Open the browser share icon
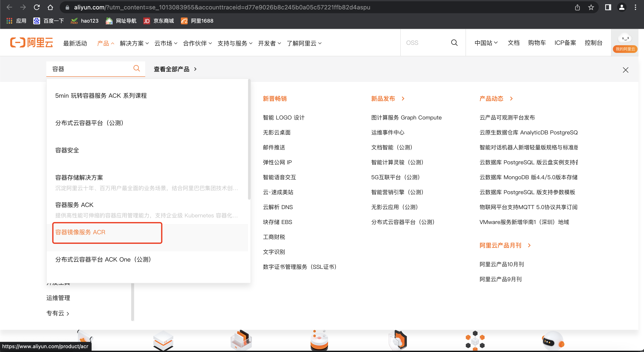 pos(577,7)
